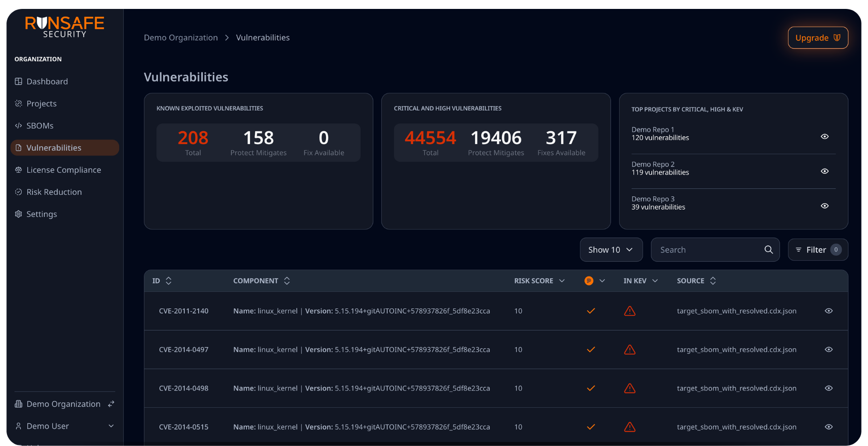Viewport: 868px width, 446px height.
Task: Click the SBOMs code icon
Action: coord(18,125)
